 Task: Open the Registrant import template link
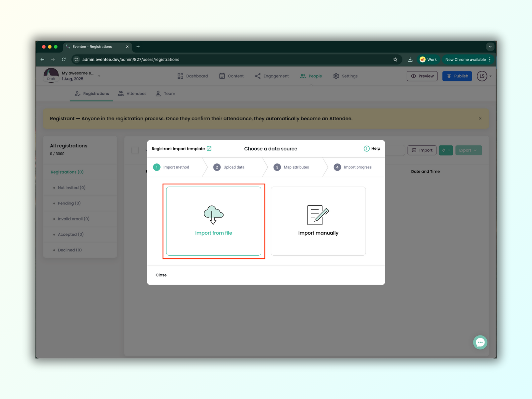(x=182, y=149)
